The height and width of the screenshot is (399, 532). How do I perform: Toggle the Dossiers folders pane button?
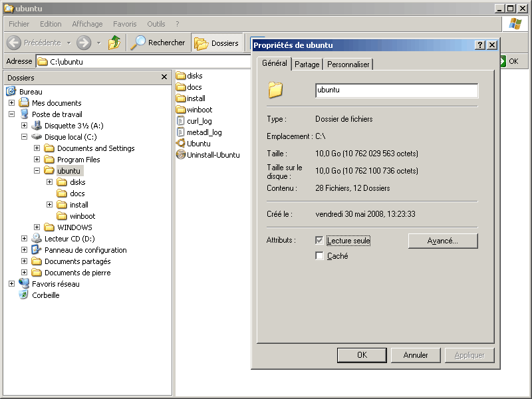[217, 43]
